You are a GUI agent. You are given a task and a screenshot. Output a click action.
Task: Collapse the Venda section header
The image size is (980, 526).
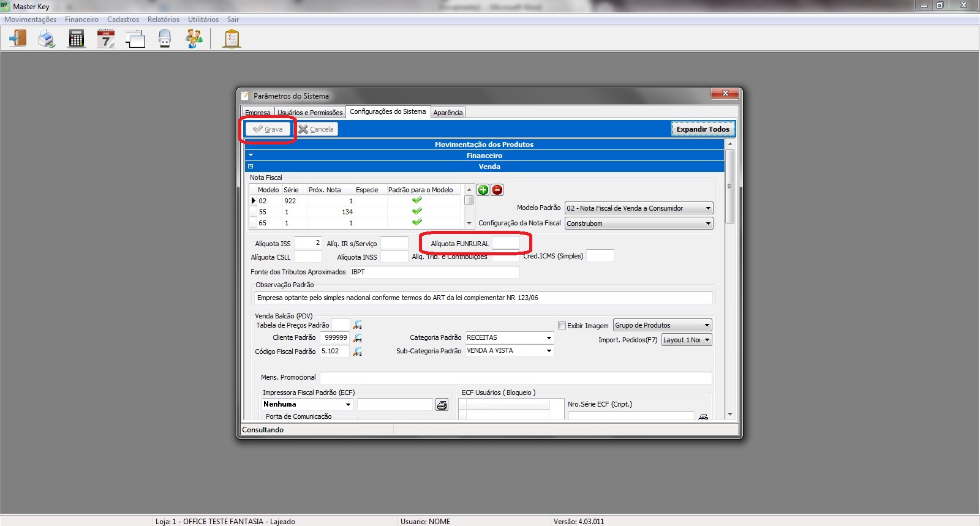coord(484,167)
